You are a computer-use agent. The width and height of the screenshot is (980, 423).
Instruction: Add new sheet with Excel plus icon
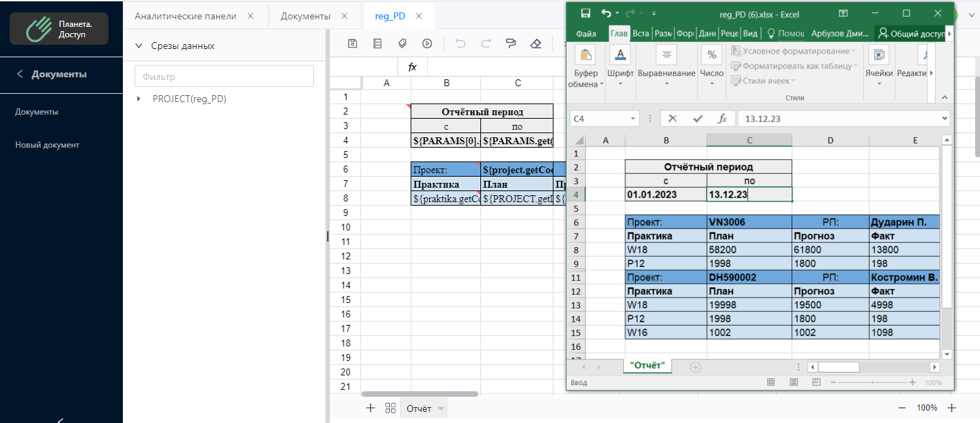(x=695, y=367)
